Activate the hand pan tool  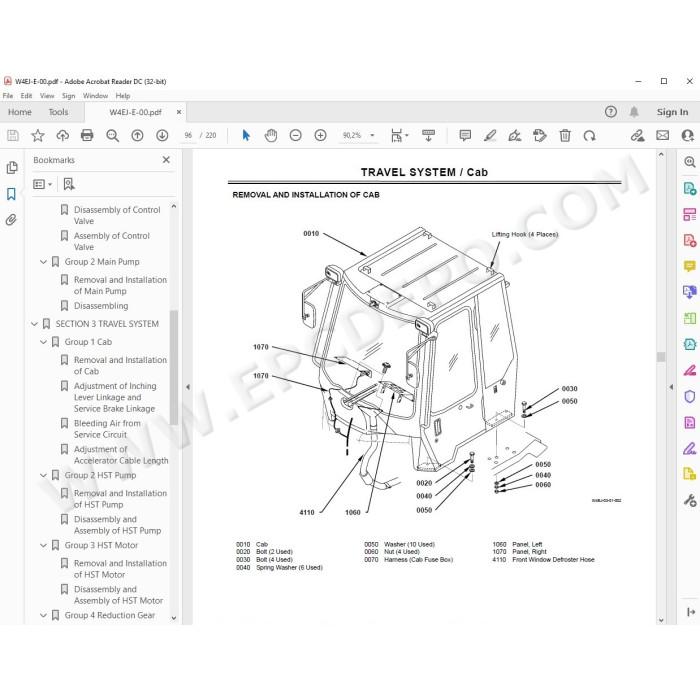(271, 135)
